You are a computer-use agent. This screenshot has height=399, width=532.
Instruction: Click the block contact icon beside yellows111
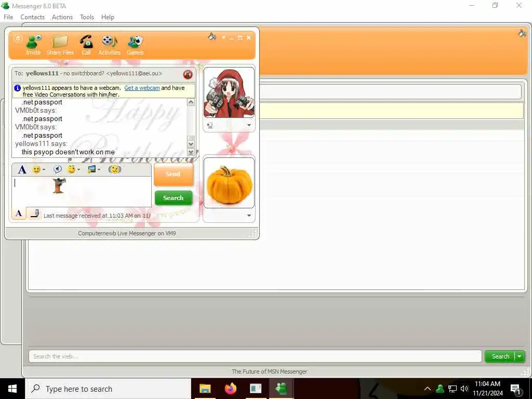tap(188, 74)
